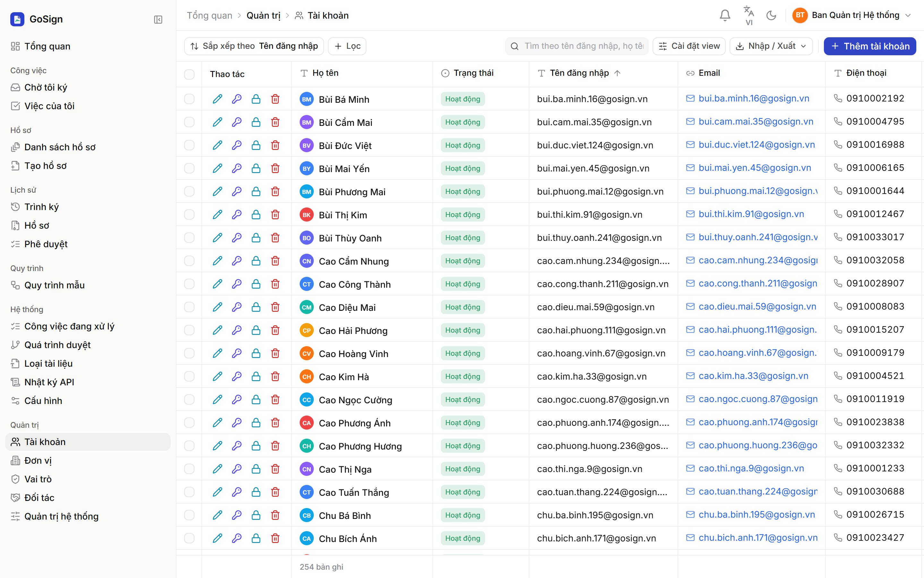This screenshot has height=578, width=924.
Task: Focus the account search field
Action: pos(577,46)
